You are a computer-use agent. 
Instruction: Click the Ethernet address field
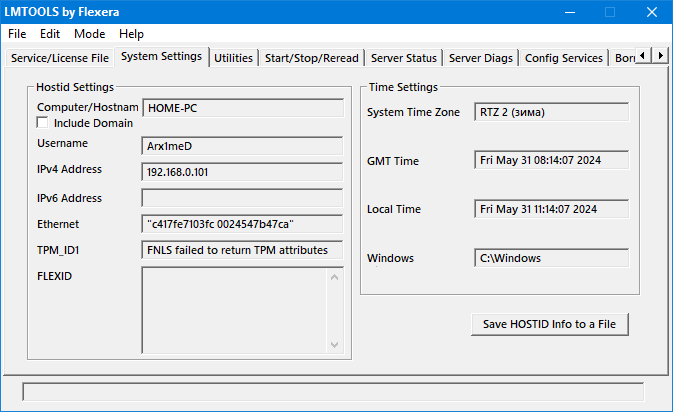tap(242, 224)
